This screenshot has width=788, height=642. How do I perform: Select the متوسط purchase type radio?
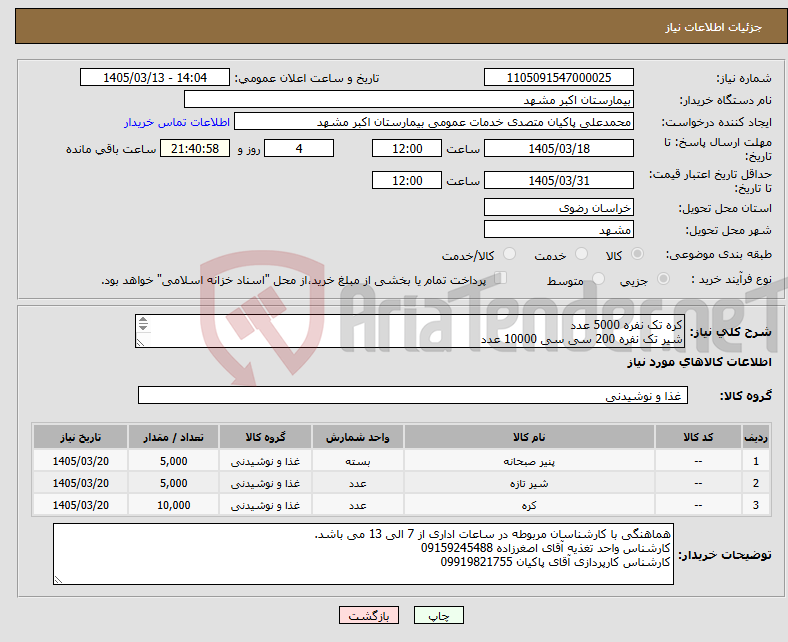tap(599, 279)
